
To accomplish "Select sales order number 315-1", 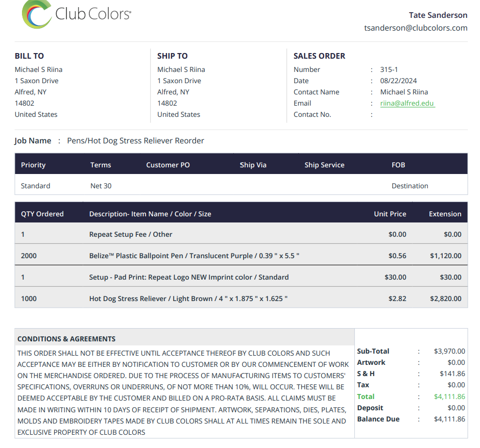I will (x=389, y=70).
